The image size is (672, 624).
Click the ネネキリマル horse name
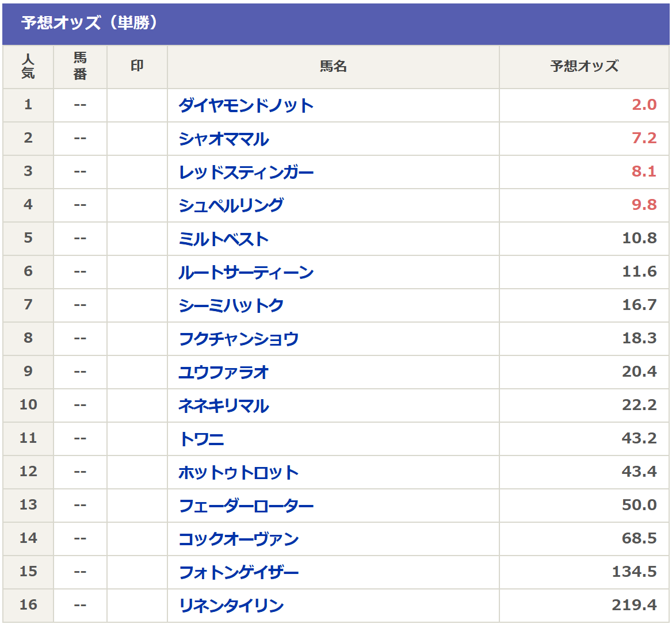point(223,405)
